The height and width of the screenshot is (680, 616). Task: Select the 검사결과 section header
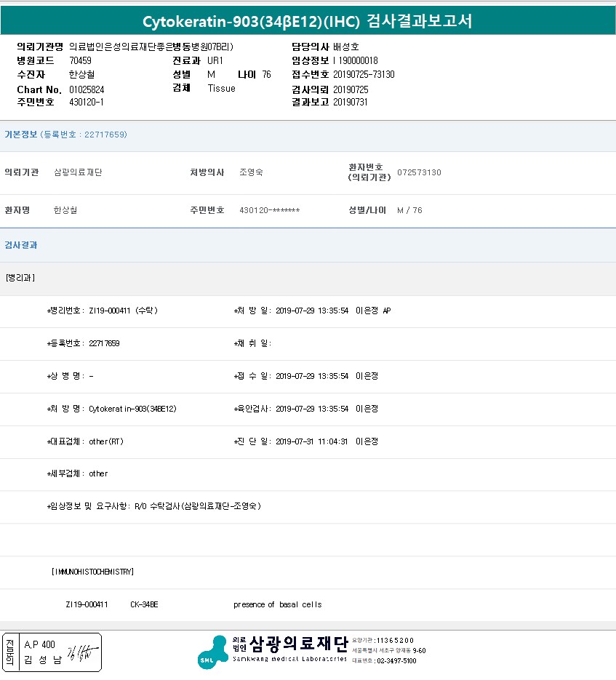(x=21, y=245)
